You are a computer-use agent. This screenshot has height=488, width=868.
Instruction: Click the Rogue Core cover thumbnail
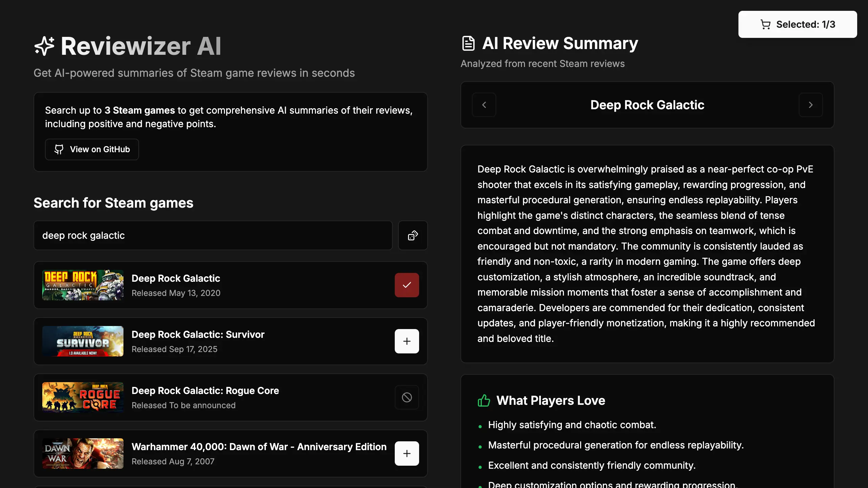pos(83,397)
